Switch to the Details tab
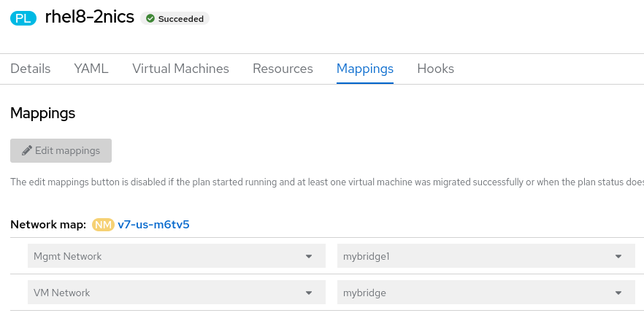This screenshot has width=644, height=313. point(31,69)
